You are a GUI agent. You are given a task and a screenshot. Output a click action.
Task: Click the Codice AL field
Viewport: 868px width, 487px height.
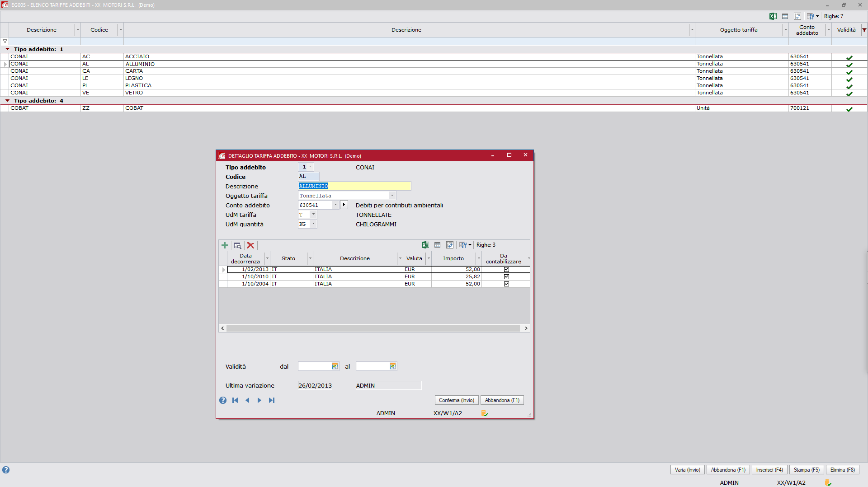[x=308, y=177]
